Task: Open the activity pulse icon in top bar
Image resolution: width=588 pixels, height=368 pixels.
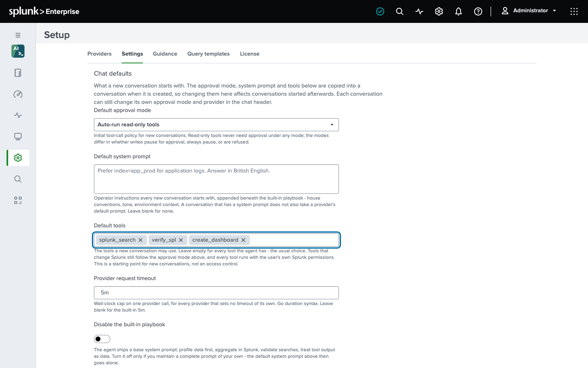Action: click(419, 11)
